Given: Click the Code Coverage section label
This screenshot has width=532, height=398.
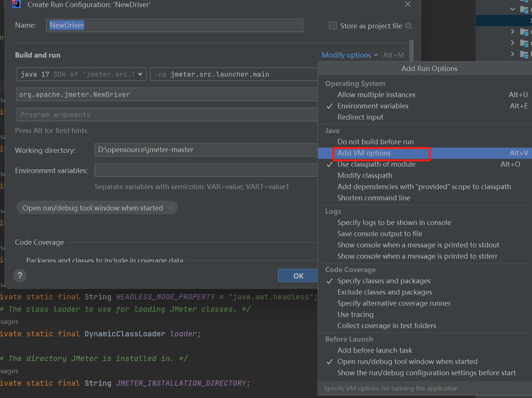Looking at the screenshot, I should [39, 243].
